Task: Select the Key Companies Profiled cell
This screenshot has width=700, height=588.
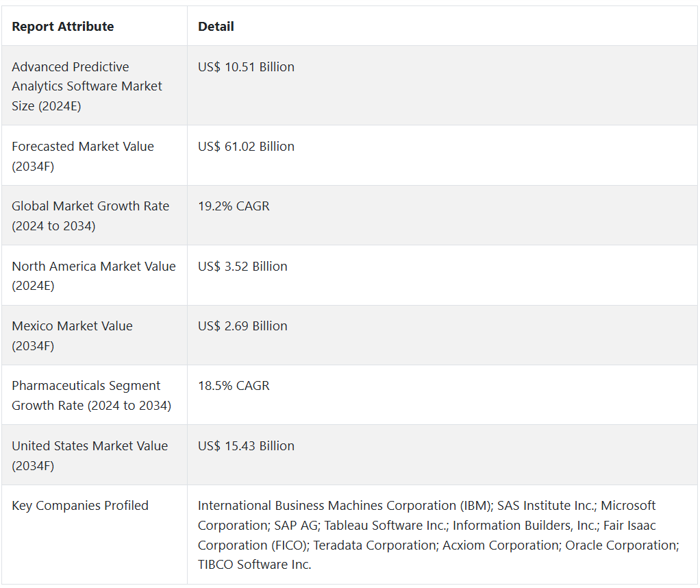Action: pyautogui.click(x=80, y=506)
